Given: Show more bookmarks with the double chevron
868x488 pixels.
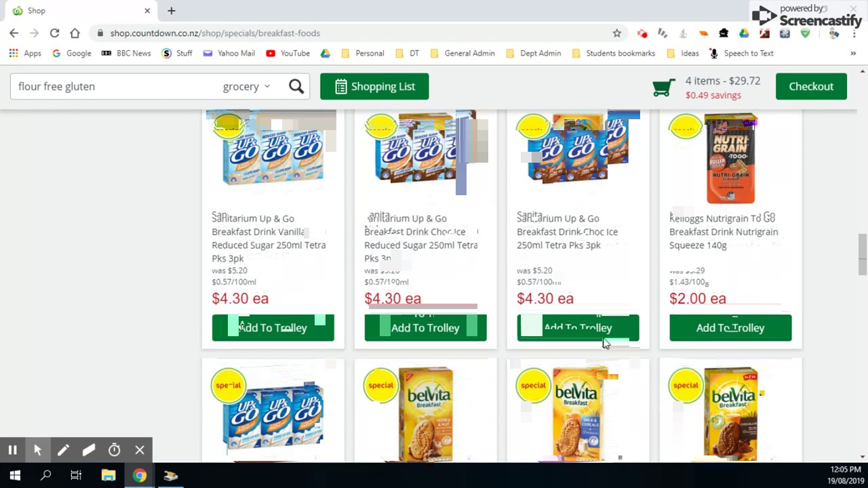Looking at the screenshot, I should click(x=853, y=54).
